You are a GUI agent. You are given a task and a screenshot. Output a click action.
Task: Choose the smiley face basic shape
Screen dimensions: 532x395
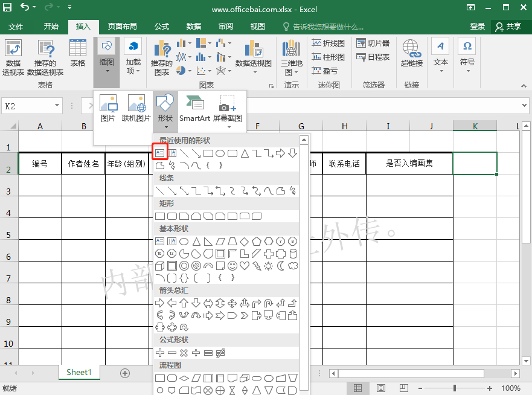[x=232, y=266]
